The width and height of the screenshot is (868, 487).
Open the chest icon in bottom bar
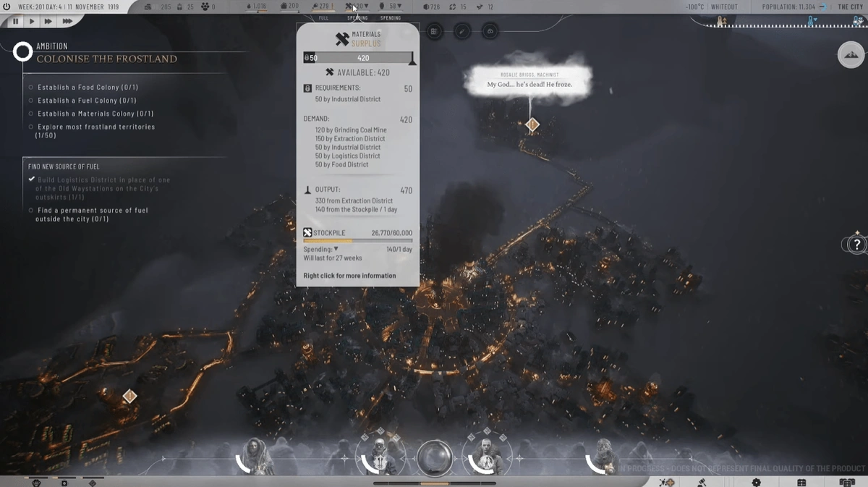tap(801, 482)
